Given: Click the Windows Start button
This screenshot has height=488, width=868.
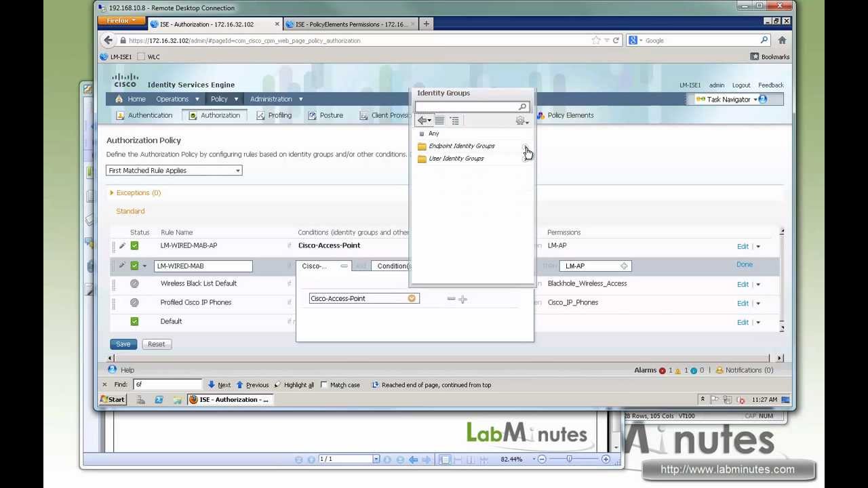Looking at the screenshot, I should pos(113,400).
